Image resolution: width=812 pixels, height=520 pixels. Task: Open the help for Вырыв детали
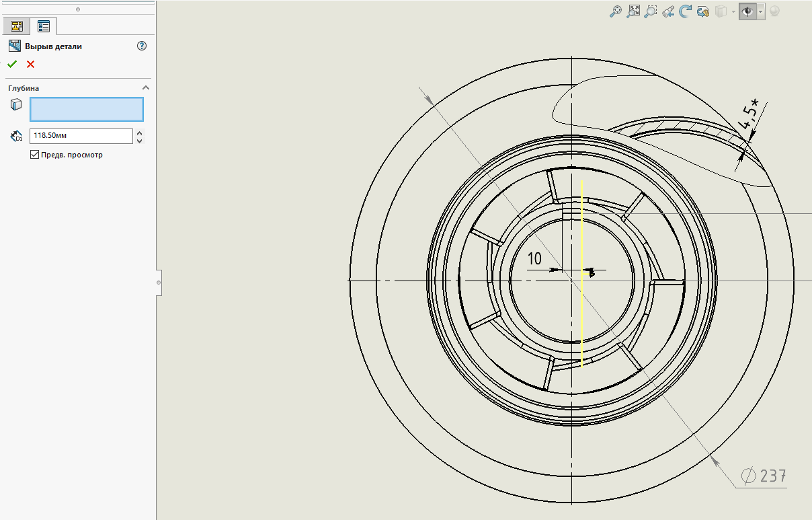coord(141,46)
